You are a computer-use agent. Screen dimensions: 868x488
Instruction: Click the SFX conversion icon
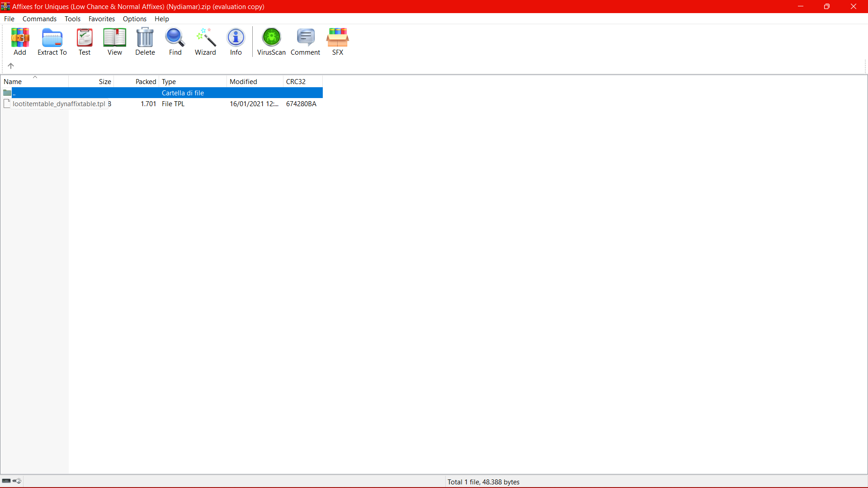click(338, 42)
